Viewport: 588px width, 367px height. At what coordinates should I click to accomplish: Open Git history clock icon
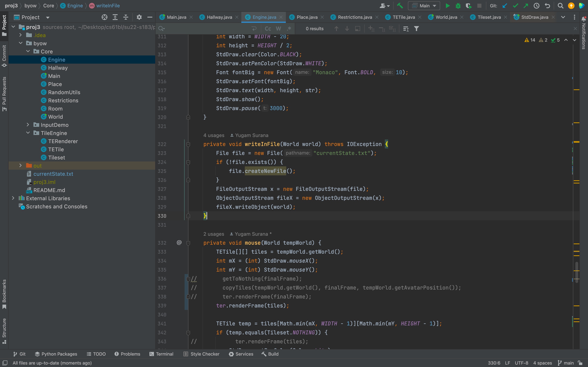coord(537,6)
